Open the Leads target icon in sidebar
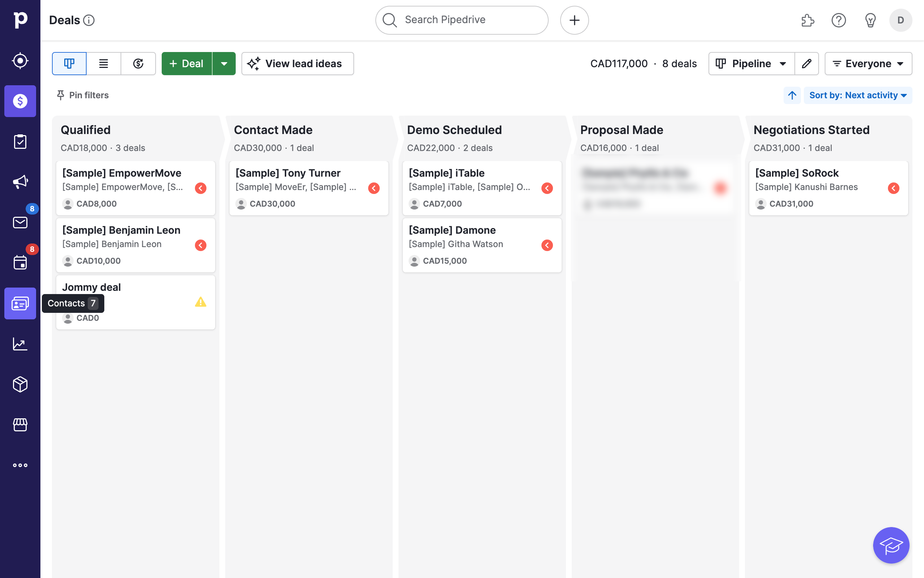This screenshot has height=578, width=924. click(20, 61)
